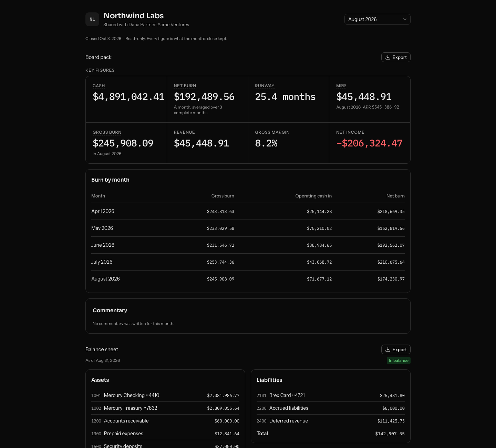Click the Burn by month heading
The width and height of the screenshot is (496, 448).
pyautogui.click(x=110, y=180)
